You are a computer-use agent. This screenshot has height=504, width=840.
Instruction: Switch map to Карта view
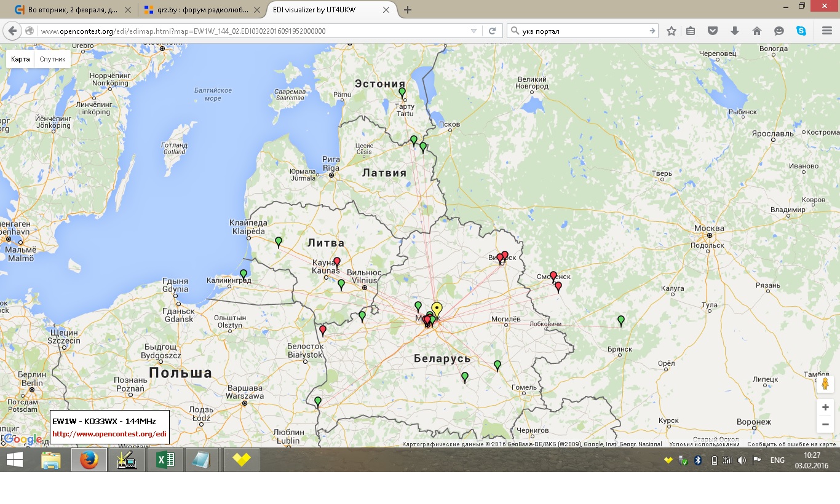point(20,59)
